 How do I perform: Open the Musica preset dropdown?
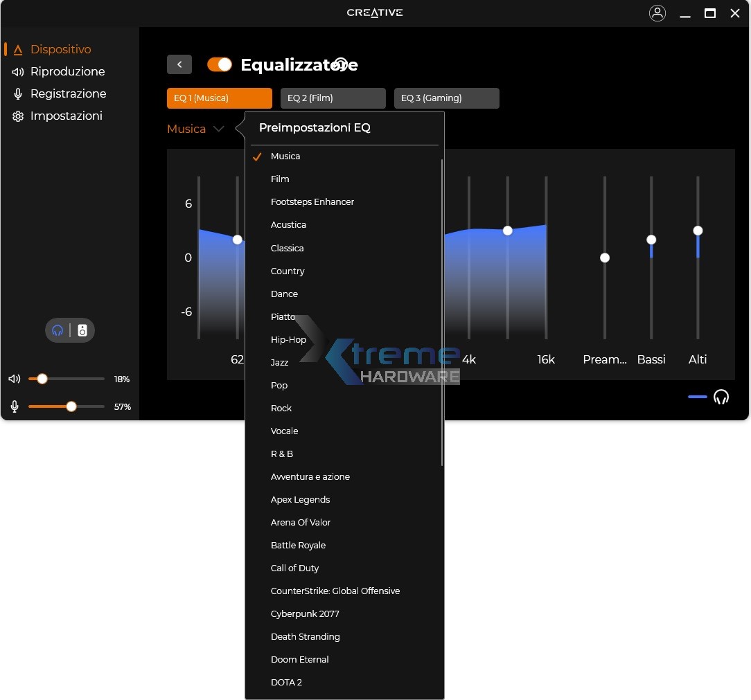(196, 129)
